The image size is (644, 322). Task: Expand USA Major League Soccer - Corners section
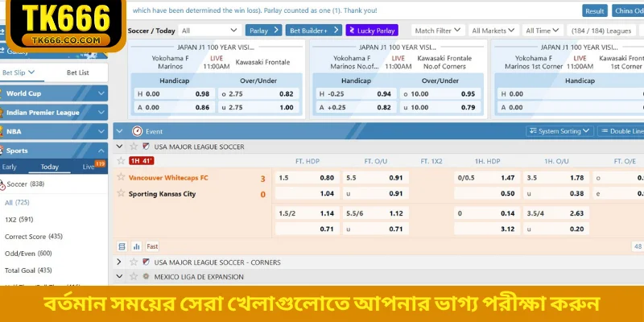tap(119, 262)
